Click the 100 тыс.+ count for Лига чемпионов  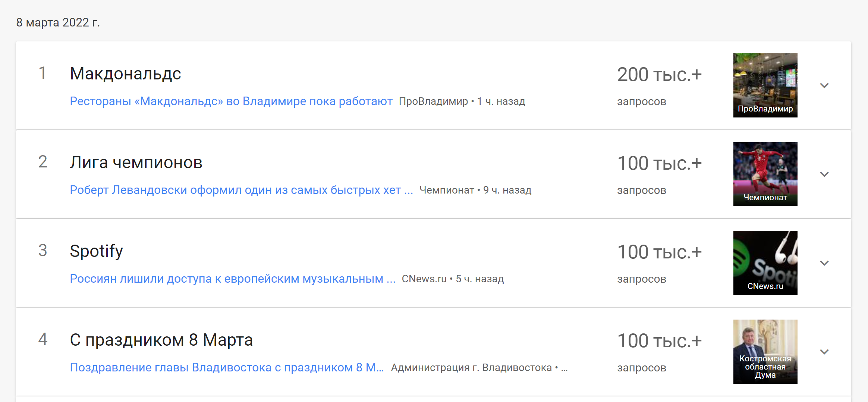tap(660, 163)
